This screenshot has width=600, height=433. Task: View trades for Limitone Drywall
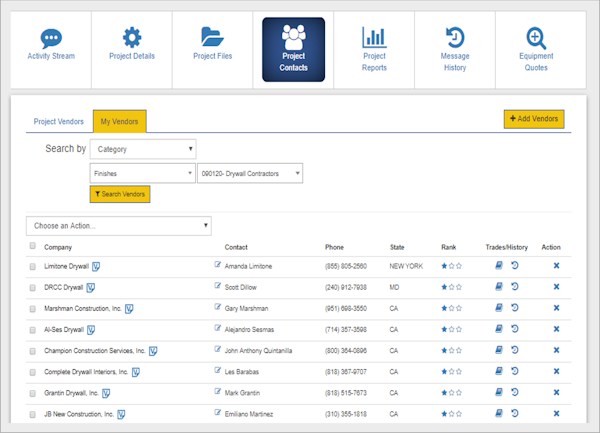(499, 265)
